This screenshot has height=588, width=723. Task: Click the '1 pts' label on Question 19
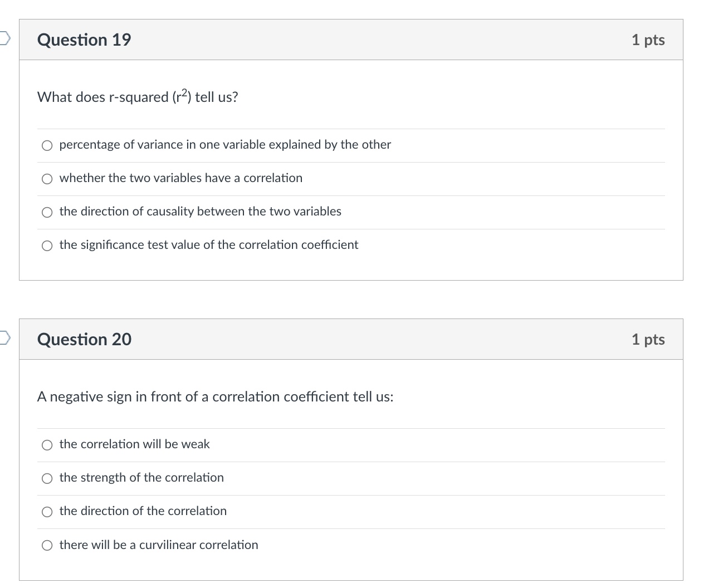point(648,40)
